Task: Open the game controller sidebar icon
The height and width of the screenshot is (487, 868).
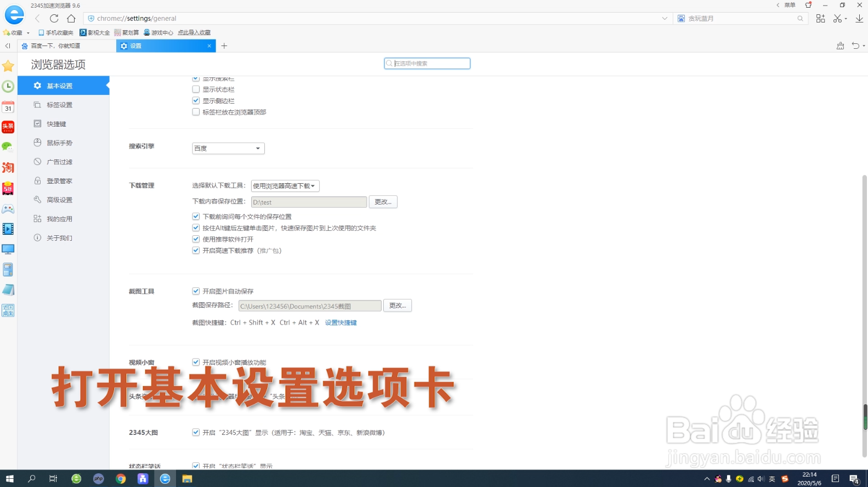Action: 8,209
